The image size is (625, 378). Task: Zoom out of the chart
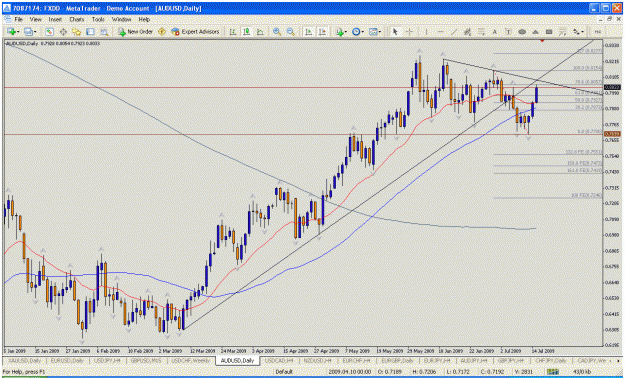[x=291, y=32]
